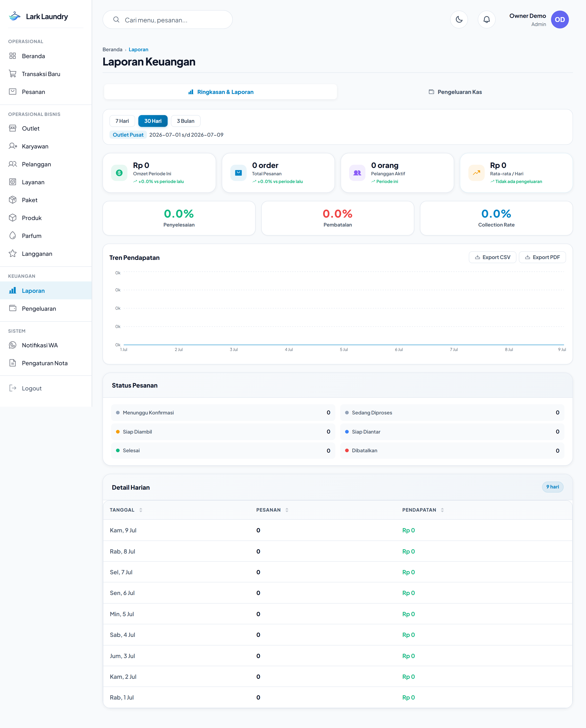Click the Dibatalkan status row
The image size is (586, 728).
click(x=452, y=450)
